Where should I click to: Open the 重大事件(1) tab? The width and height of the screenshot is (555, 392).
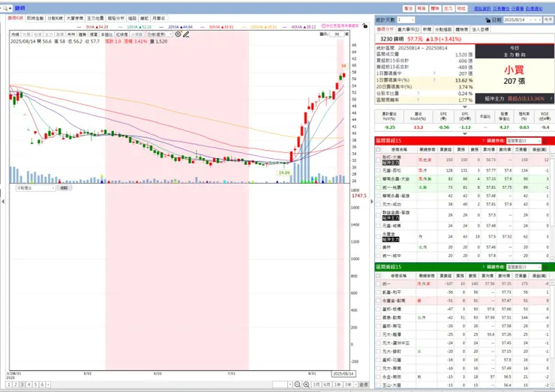408,30
